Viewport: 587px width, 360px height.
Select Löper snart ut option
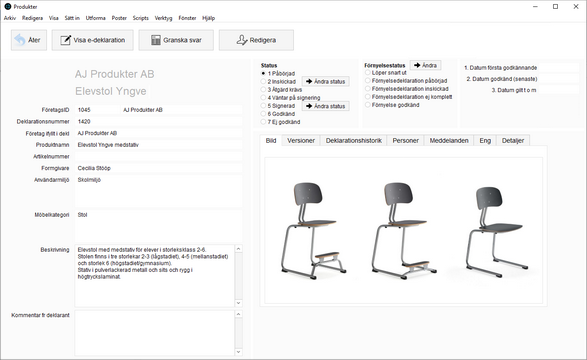(368, 73)
